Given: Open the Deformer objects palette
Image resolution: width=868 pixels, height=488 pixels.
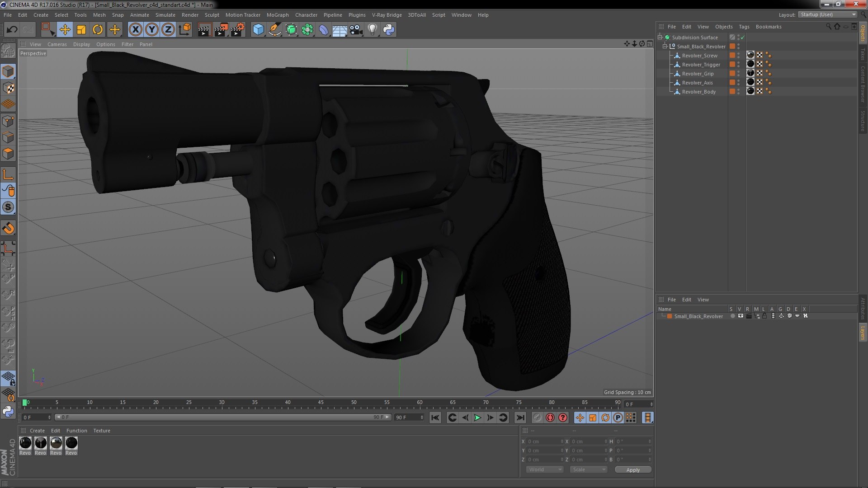Looking at the screenshot, I should 324,30.
